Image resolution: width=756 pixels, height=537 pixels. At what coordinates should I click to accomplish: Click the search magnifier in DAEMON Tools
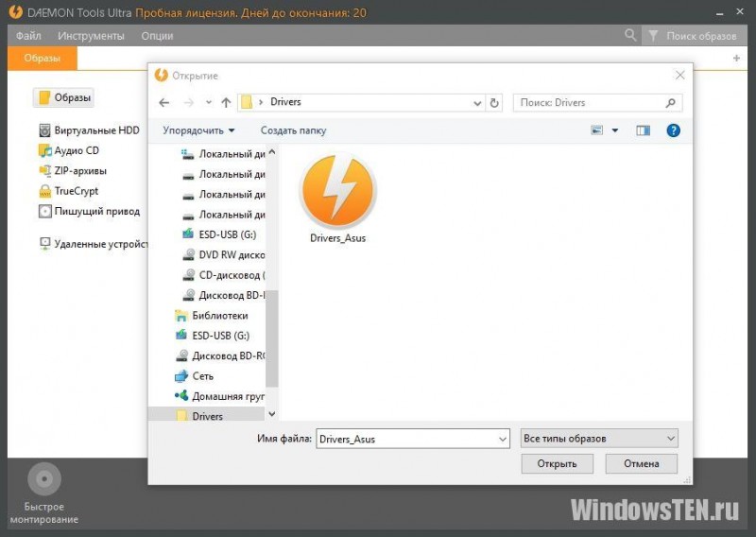coord(630,35)
